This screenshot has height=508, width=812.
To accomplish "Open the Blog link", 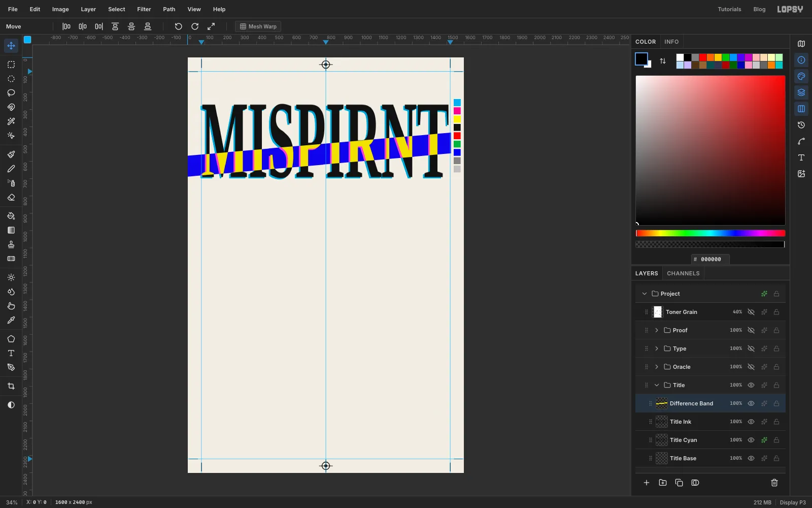I will click(759, 9).
